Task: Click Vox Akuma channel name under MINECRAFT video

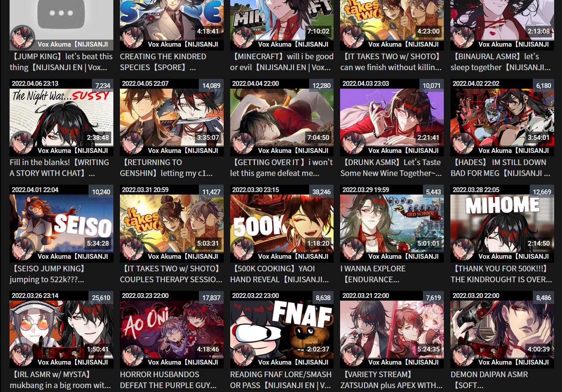Action: click(x=293, y=44)
